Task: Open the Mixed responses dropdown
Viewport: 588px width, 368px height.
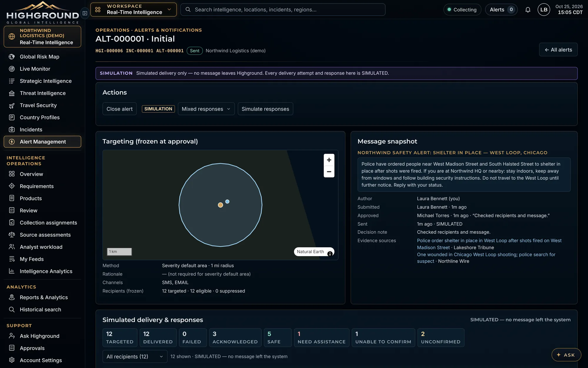Action: point(206,109)
